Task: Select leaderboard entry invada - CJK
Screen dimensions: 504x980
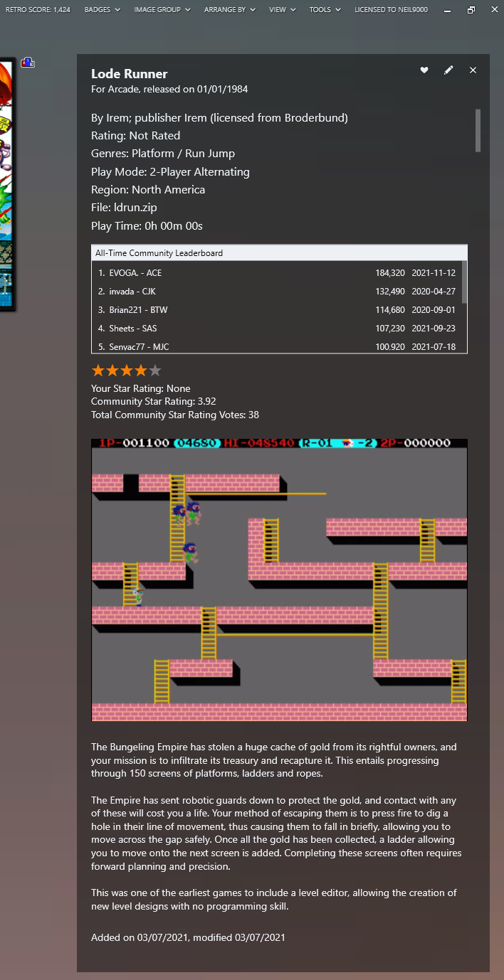Action: (x=277, y=291)
